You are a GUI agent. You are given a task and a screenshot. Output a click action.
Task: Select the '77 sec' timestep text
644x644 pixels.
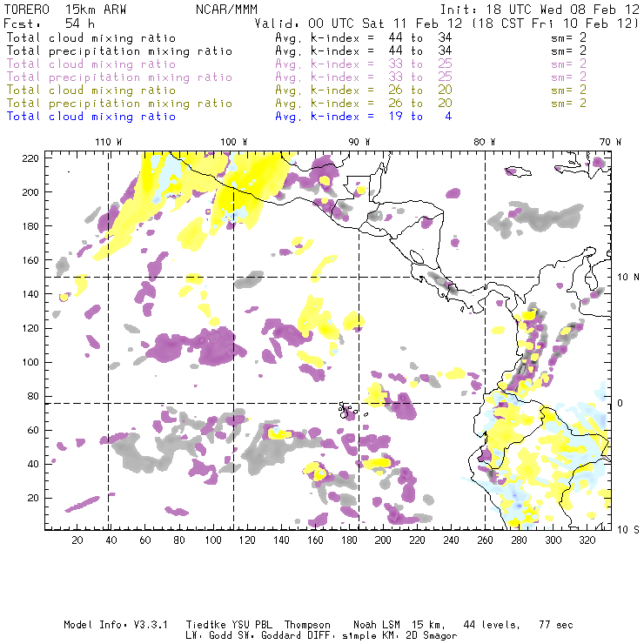click(x=556, y=625)
